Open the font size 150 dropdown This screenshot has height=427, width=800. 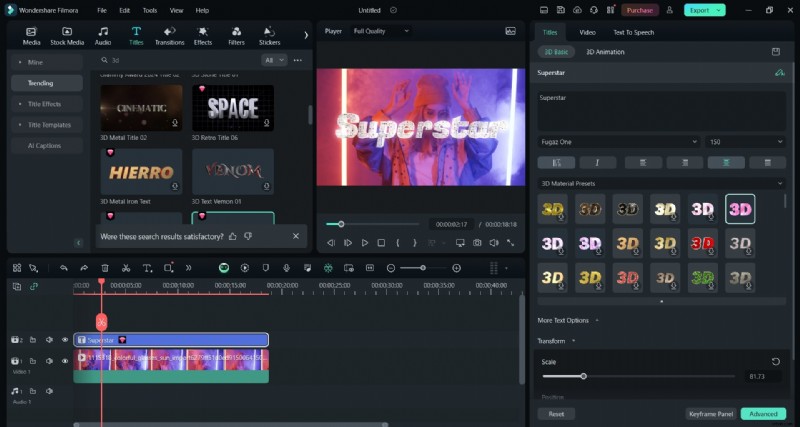click(745, 142)
